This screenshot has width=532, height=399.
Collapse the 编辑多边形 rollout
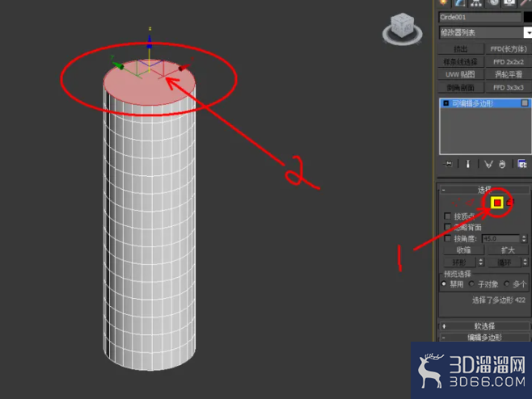click(484, 338)
